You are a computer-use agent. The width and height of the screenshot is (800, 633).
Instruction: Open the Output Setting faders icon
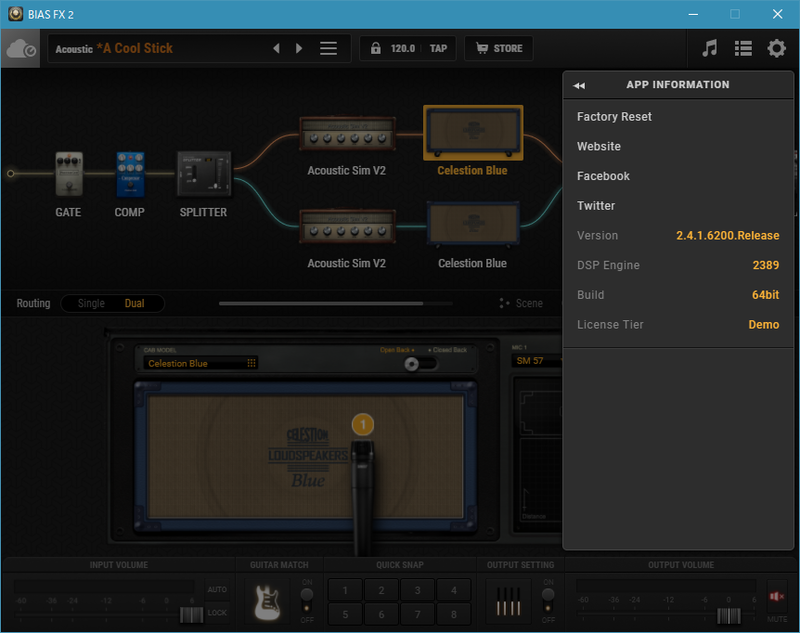509,601
